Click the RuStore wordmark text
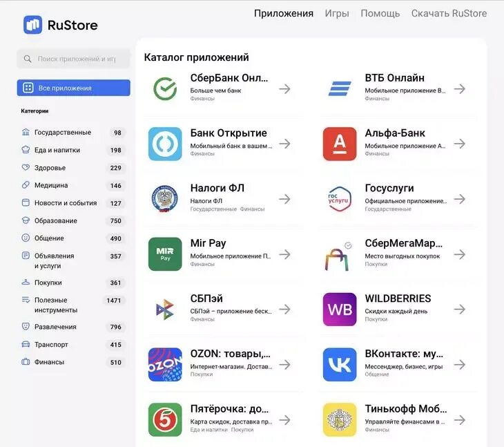Image resolution: width=504 pixels, height=447 pixels. pyautogui.click(x=72, y=25)
